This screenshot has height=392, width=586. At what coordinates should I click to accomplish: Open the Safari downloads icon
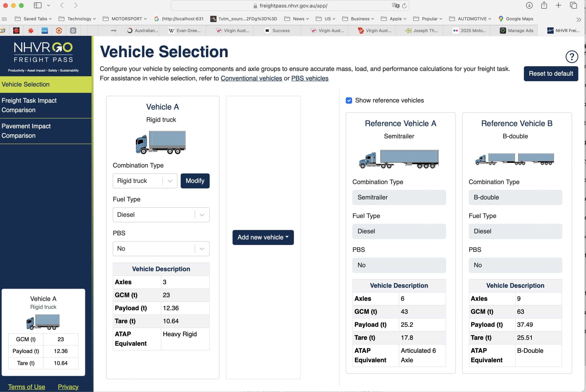[x=529, y=5]
